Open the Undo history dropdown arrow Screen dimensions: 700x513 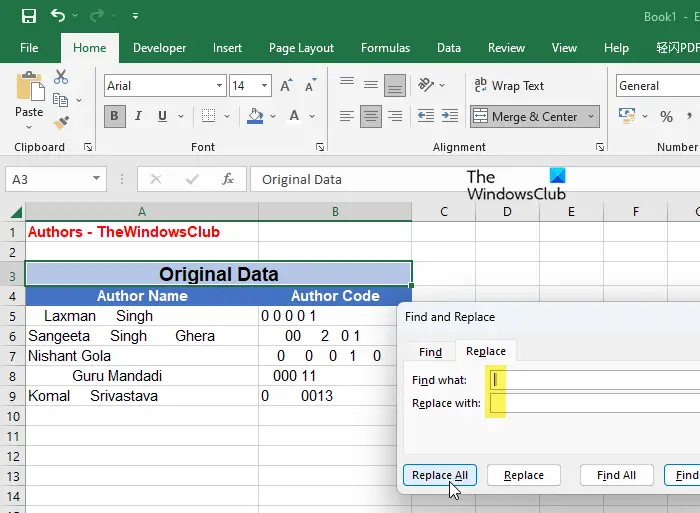point(75,16)
